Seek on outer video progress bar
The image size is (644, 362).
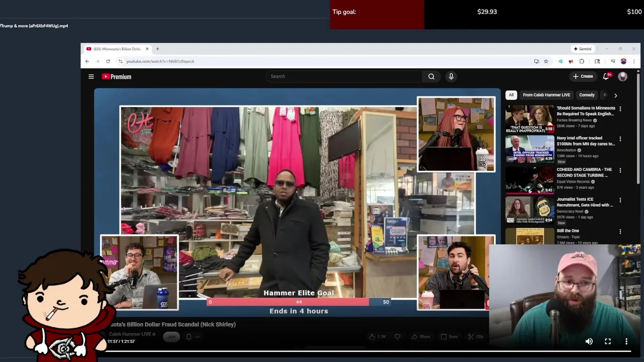[x=367, y=351]
